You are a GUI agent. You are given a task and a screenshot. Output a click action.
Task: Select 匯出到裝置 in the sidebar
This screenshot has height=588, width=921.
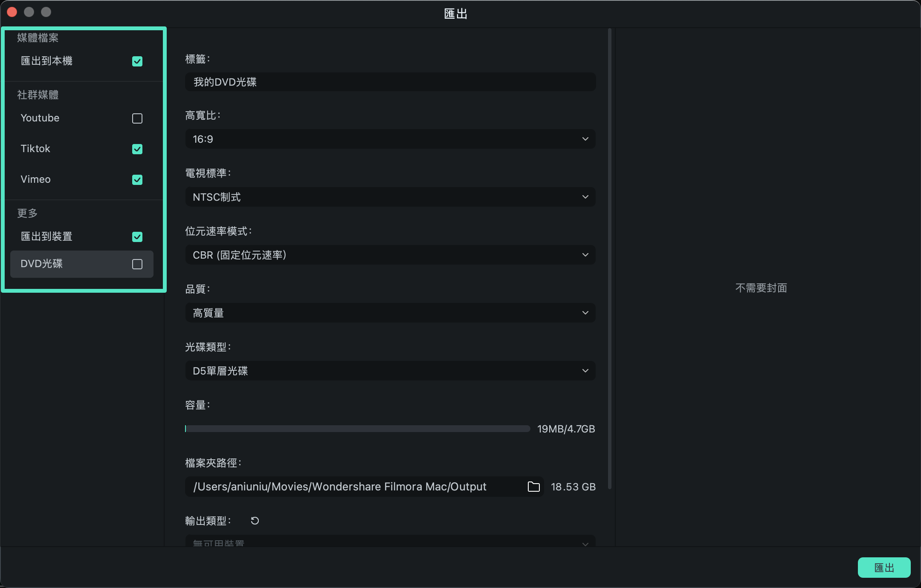46,236
